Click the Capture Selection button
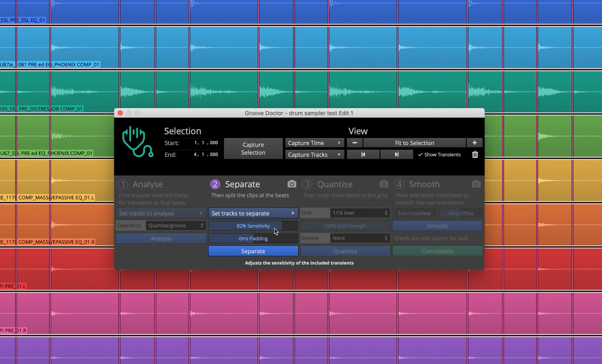The height and width of the screenshot is (364, 602). pyautogui.click(x=253, y=149)
